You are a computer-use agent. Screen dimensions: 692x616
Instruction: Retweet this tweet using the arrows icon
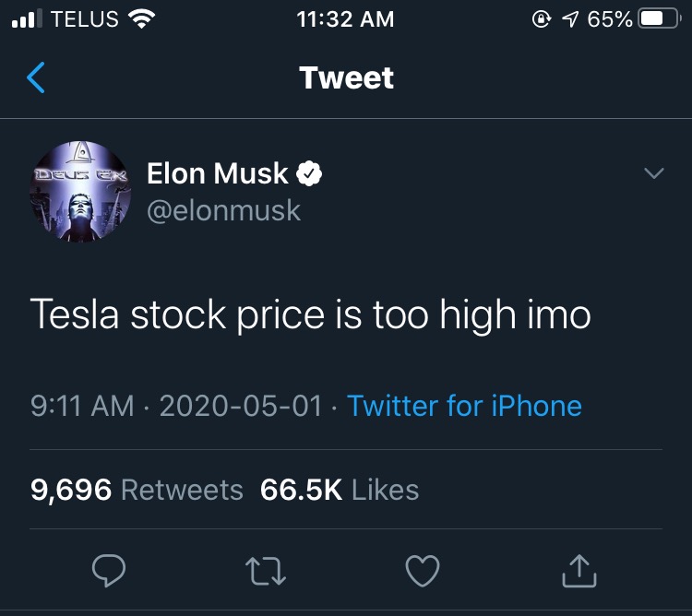[267, 572]
